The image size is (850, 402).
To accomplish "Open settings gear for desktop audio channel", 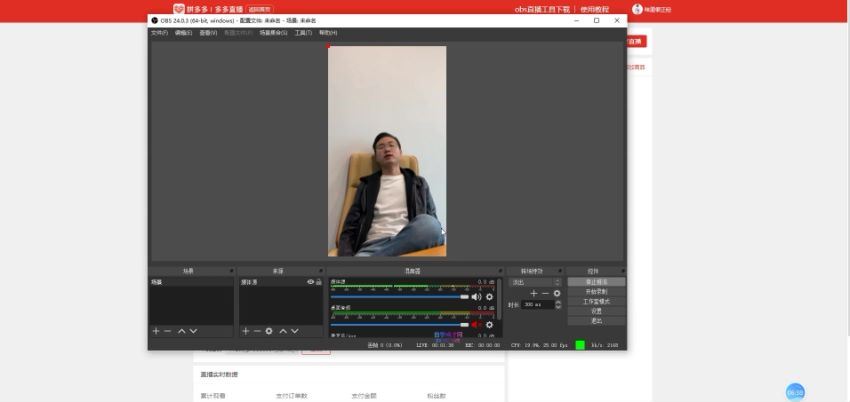I will 490,325.
